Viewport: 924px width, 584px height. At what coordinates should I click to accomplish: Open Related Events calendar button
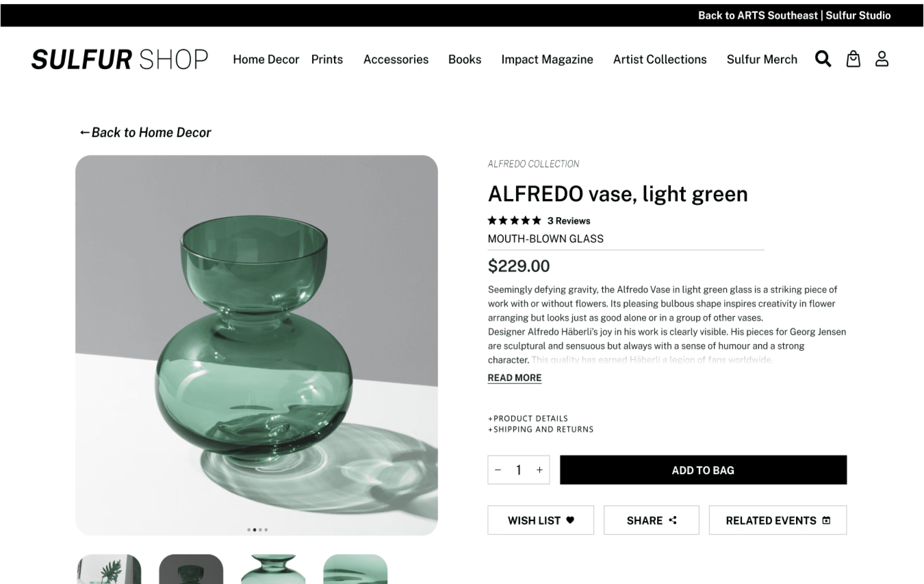pyautogui.click(x=778, y=520)
